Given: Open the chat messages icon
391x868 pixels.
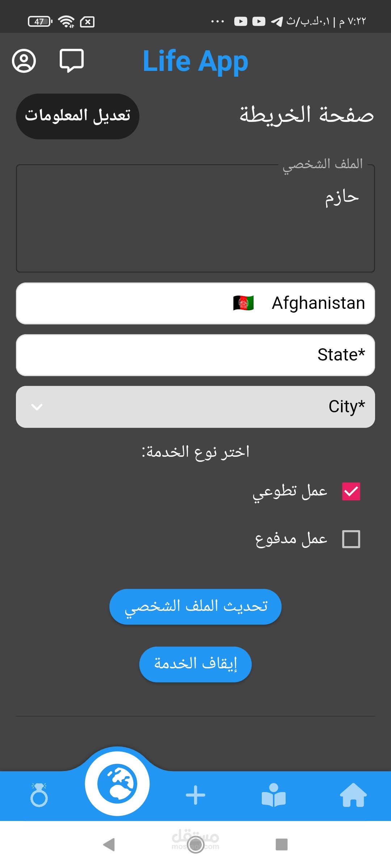Looking at the screenshot, I should (71, 61).
